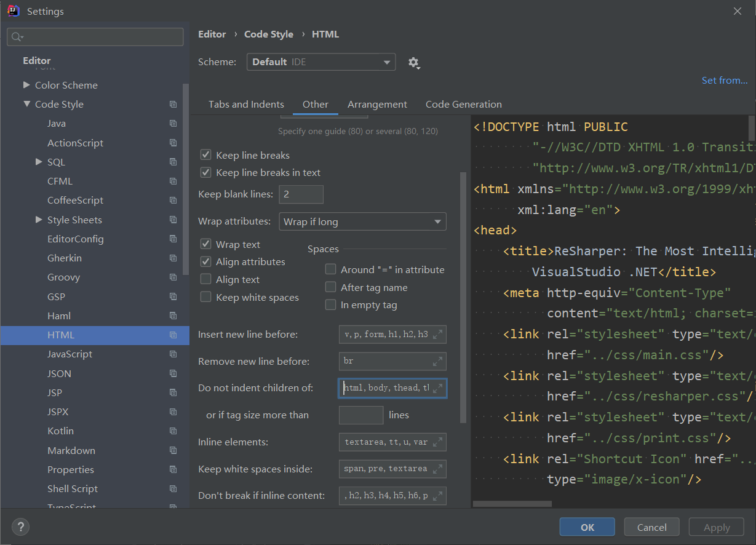Open the Scheme Default dropdown

[321, 62]
